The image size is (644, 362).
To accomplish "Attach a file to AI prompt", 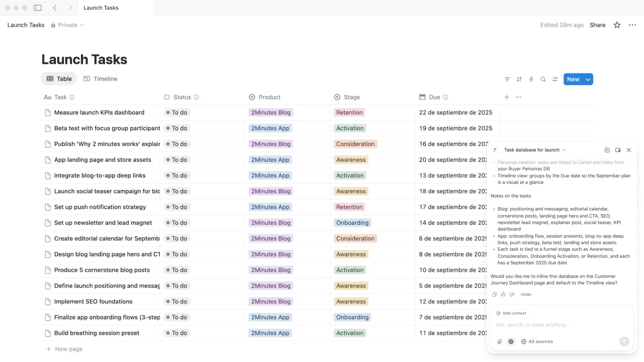I will click(500, 341).
